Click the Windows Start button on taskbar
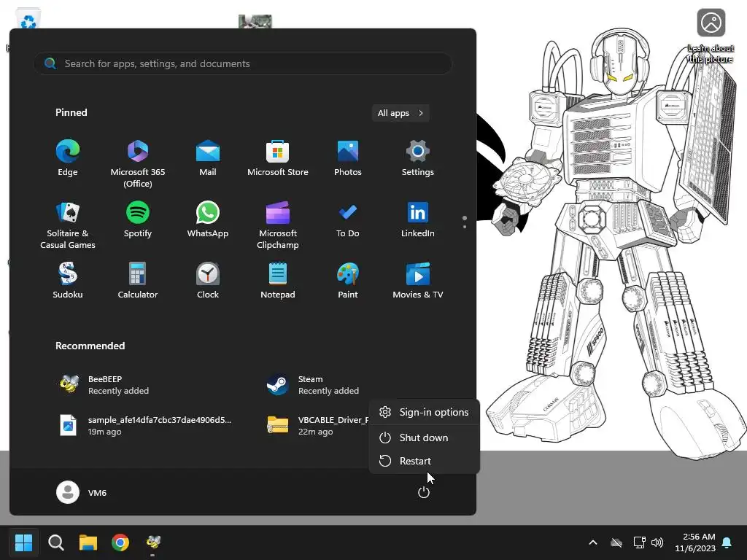Image resolution: width=747 pixels, height=560 pixels. 23,542
